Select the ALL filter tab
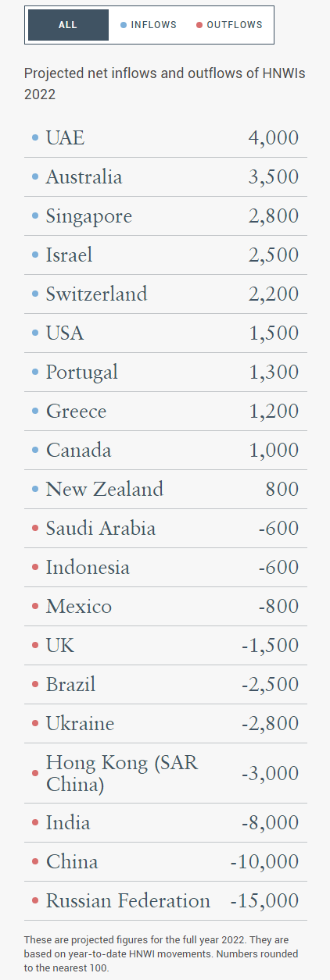The image size is (330, 980). point(68,25)
